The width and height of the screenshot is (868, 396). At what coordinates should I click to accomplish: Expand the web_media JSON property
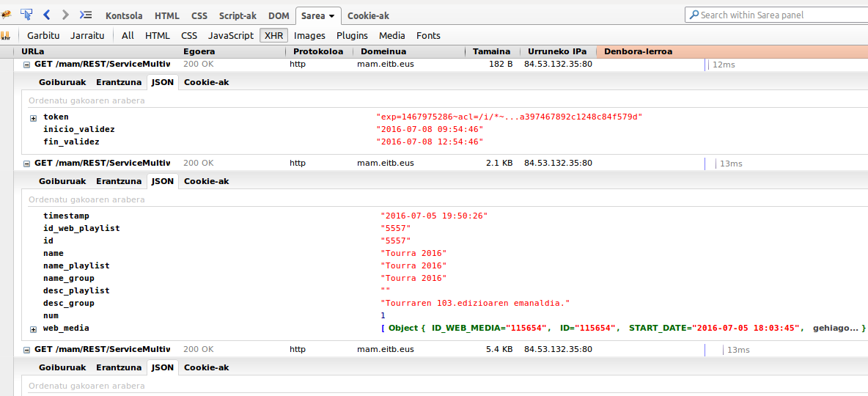click(x=33, y=329)
